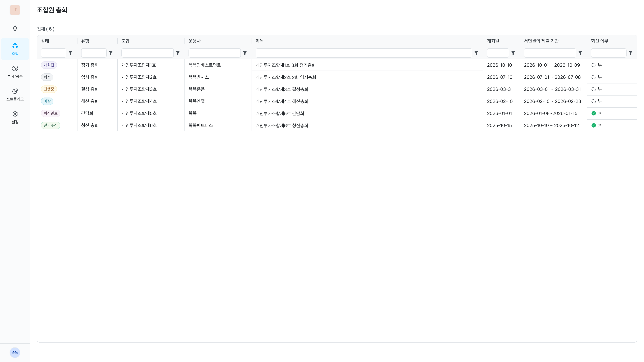Sort by 서면결의 제출 기간 header

pyautogui.click(x=541, y=41)
